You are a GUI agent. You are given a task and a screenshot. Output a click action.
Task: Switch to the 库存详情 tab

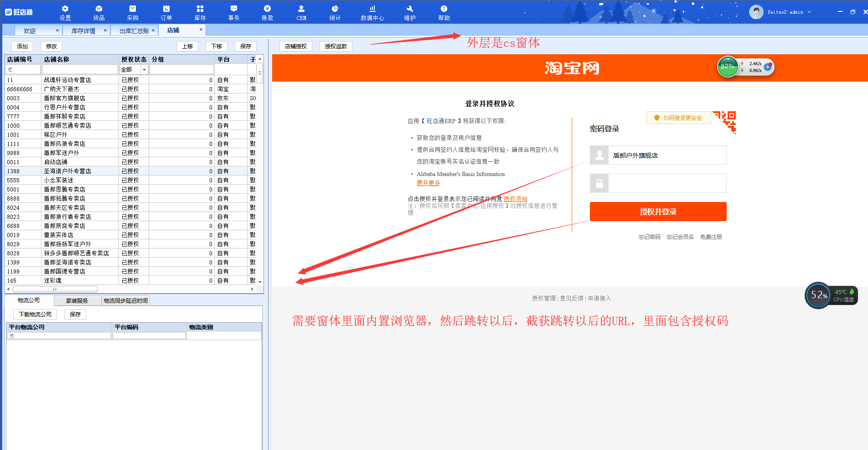pos(83,31)
